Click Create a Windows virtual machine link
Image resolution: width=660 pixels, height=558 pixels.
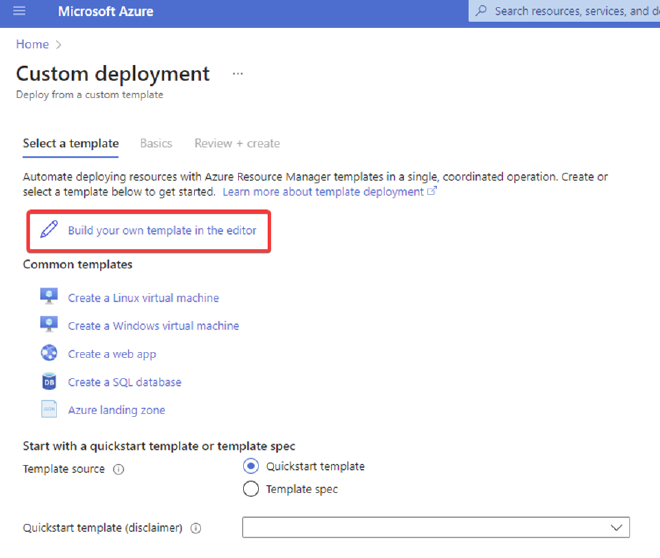[x=153, y=326]
